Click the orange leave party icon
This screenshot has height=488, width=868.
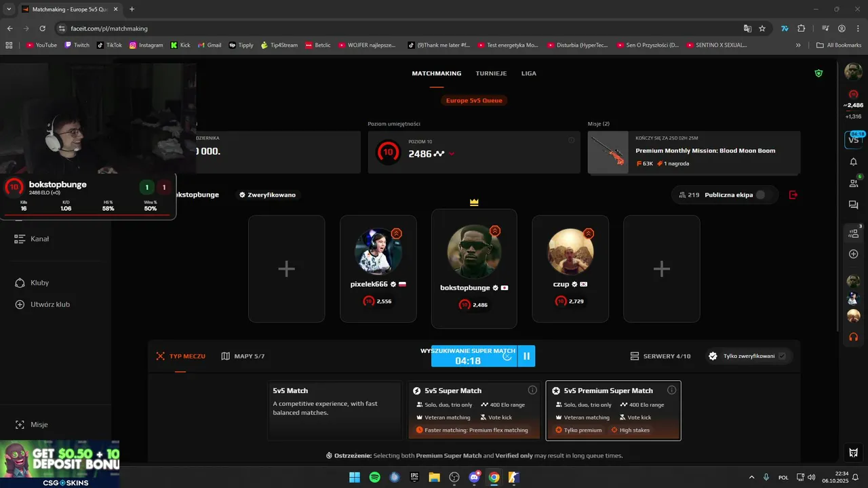pyautogui.click(x=793, y=195)
